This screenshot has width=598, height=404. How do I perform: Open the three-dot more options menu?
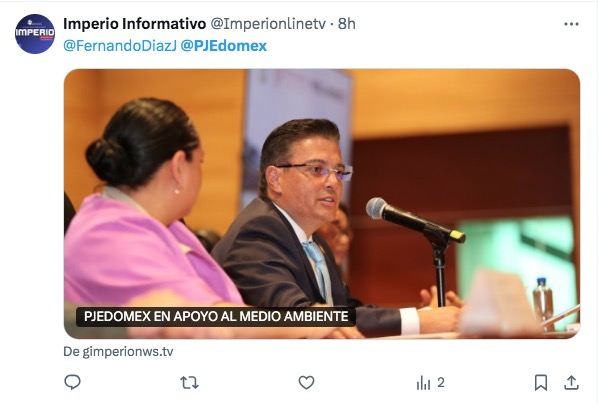(x=571, y=24)
